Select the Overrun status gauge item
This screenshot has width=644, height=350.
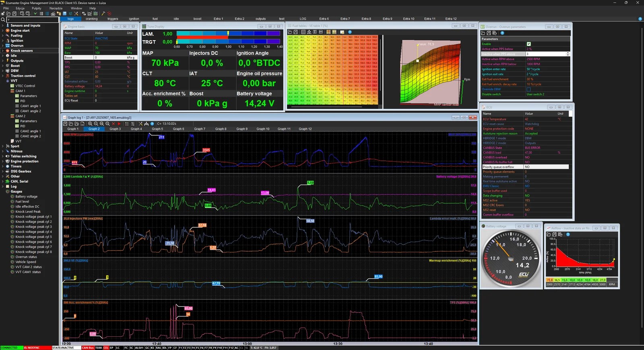(x=26, y=257)
